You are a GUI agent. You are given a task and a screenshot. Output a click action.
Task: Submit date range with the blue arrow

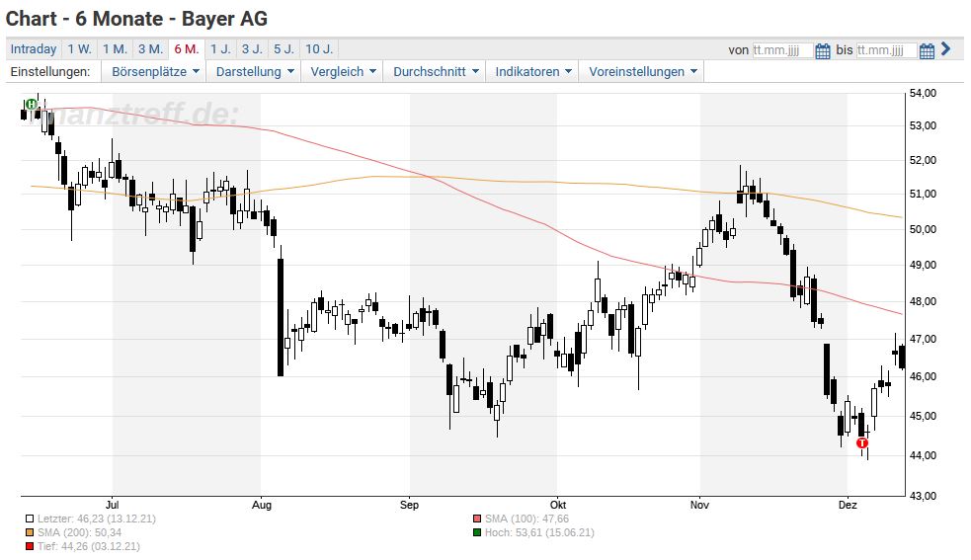945,49
